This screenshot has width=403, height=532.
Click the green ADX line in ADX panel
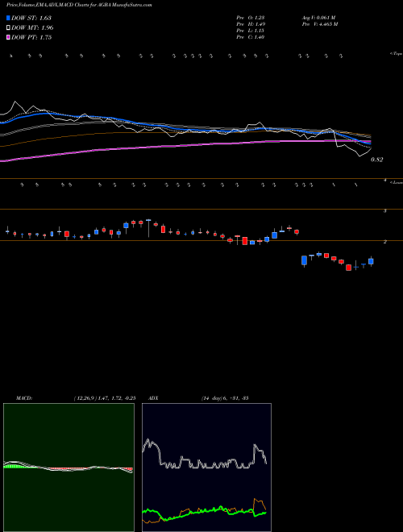click(x=204, y=511)
